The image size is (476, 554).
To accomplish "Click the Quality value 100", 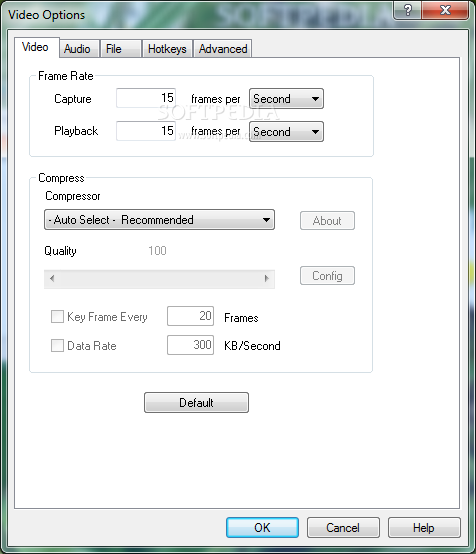I will pos(157,251).
